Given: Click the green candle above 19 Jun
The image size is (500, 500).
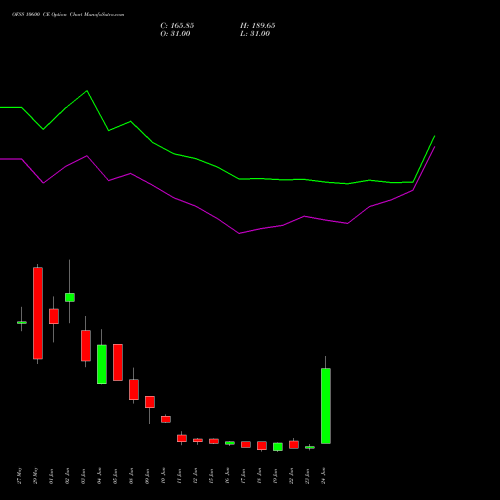Looking at the screenshot, I should pyautogui.click(x=278, y=447).
